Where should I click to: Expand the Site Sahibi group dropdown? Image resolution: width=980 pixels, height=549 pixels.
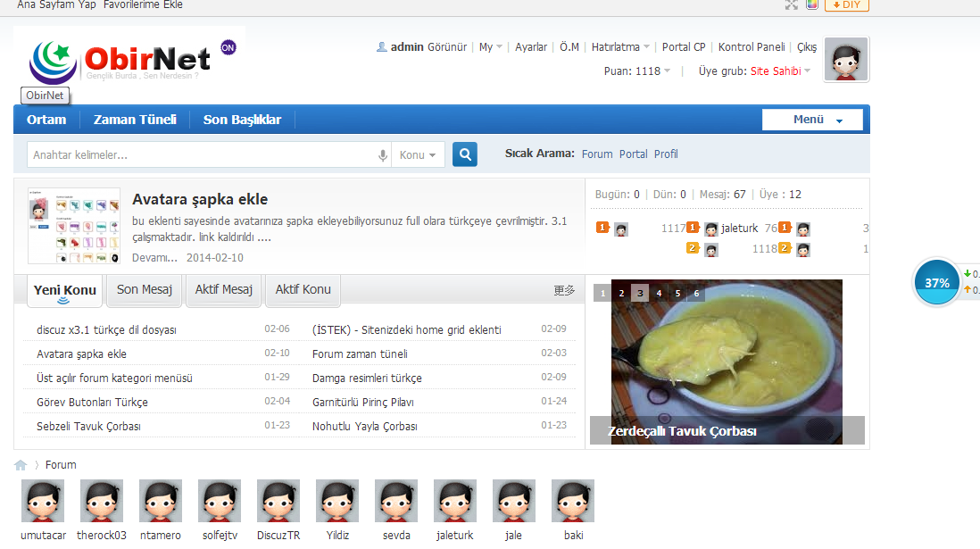click(x=781, y=71)
